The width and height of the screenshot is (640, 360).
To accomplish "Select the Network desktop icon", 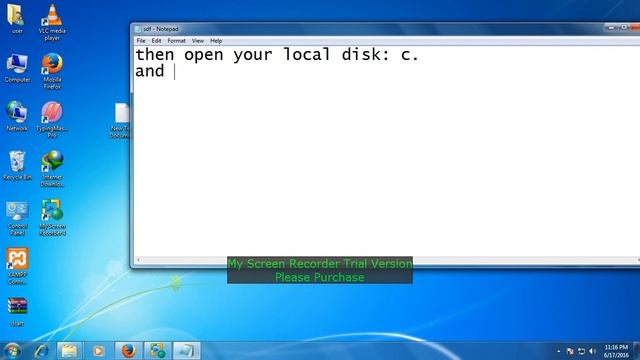I will point(17,117).
